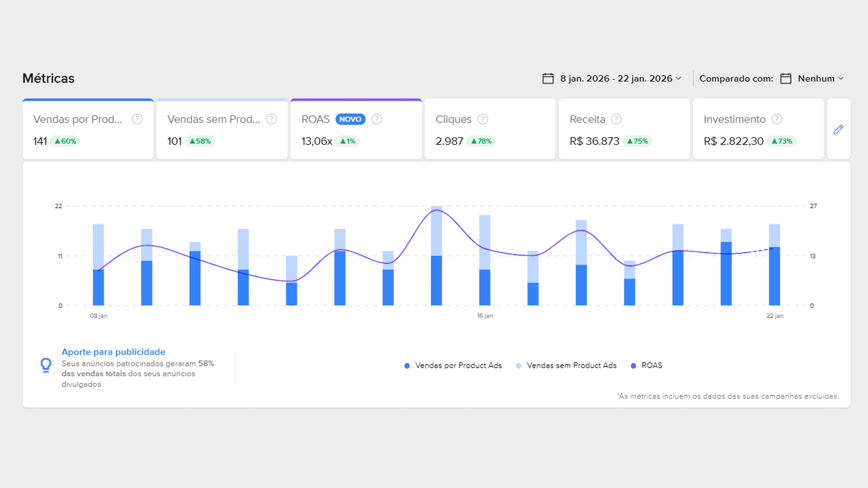Select the Investimento metric card

(x=758, y=130)
